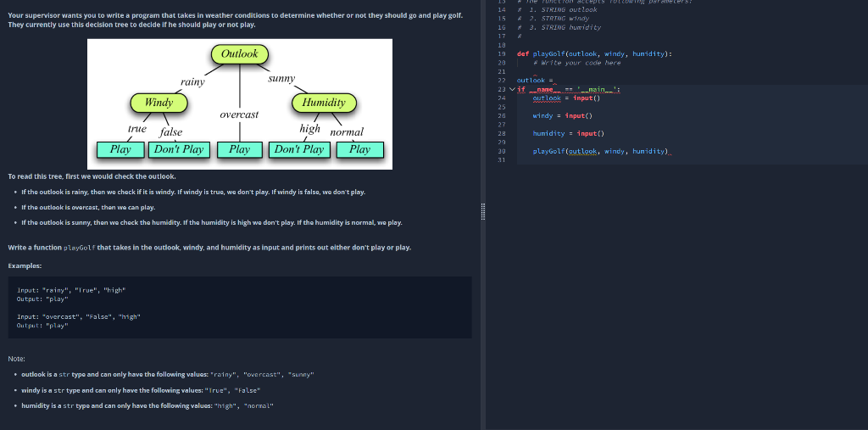Click the bullet starting 'If the outlook is rainy'
The width and height of the screenshot is (868, 430).
[193, 192]
